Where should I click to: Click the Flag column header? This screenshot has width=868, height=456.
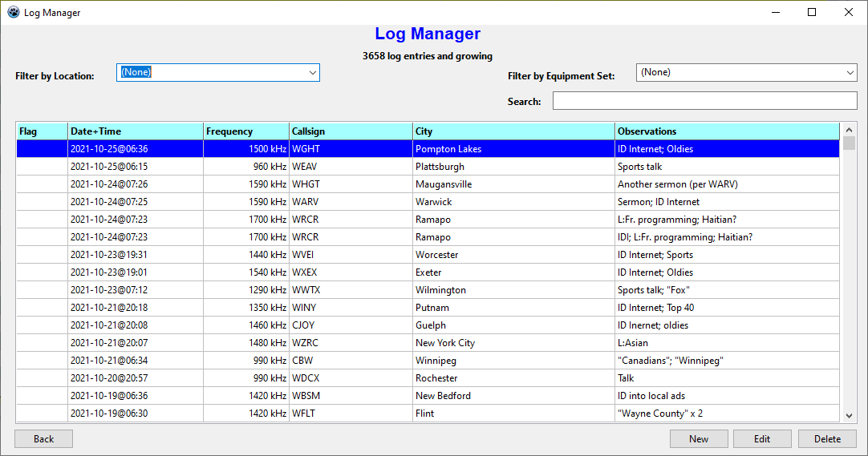42,131
